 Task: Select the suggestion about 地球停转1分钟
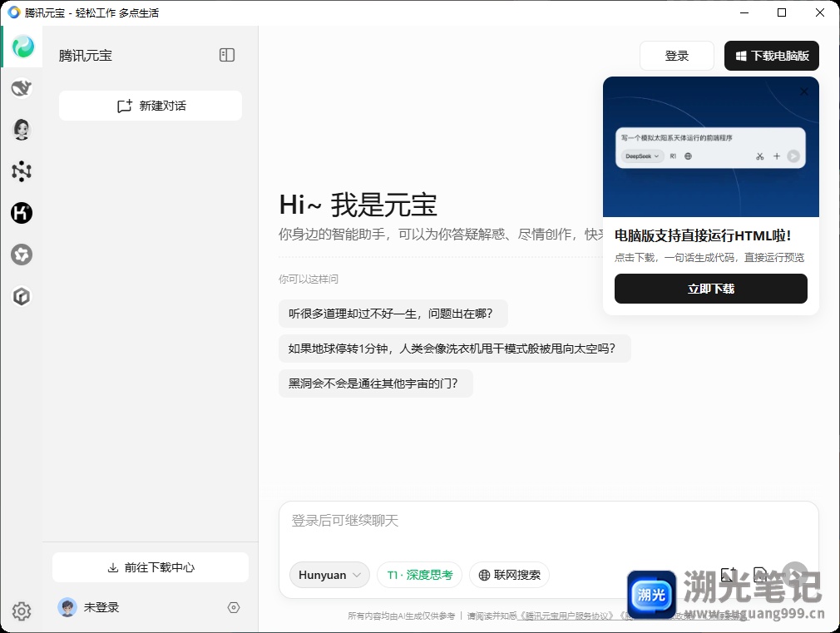point(454,349)
